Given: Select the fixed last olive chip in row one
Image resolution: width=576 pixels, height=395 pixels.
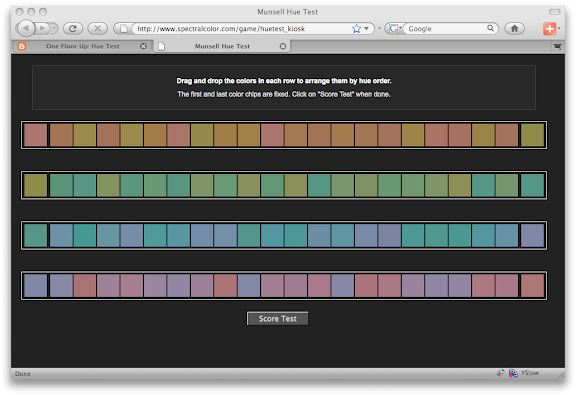Looking at the screenshot, I should point(532,135).
